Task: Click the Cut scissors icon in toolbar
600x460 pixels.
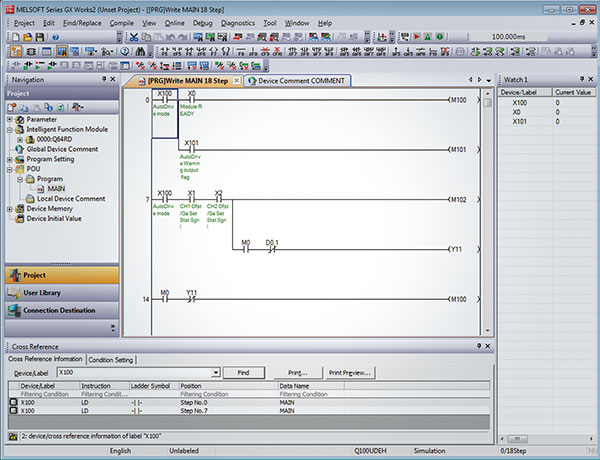Action: pos(134,35)
